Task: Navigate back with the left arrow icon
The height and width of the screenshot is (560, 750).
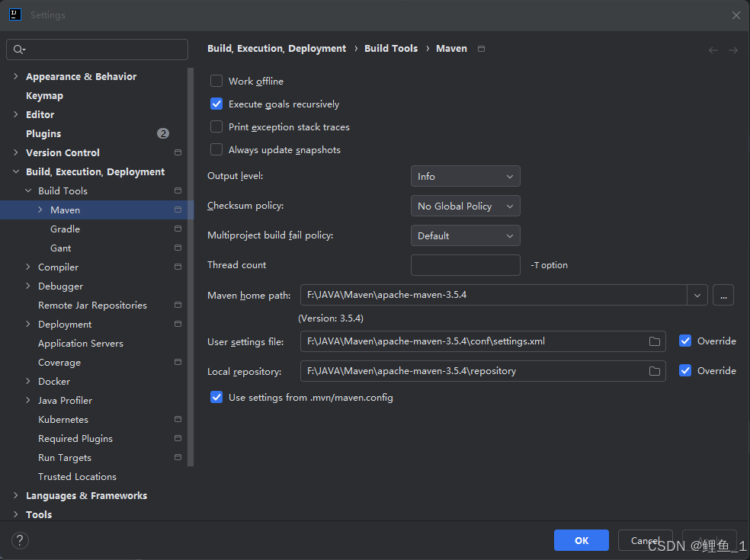Action: (713, 50)
